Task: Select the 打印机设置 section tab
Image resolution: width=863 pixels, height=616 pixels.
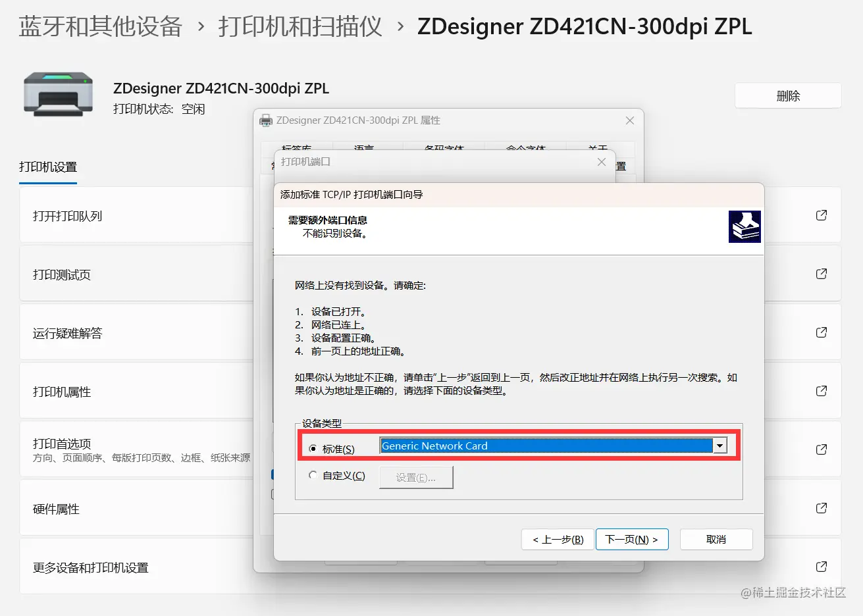Action: 47,167
